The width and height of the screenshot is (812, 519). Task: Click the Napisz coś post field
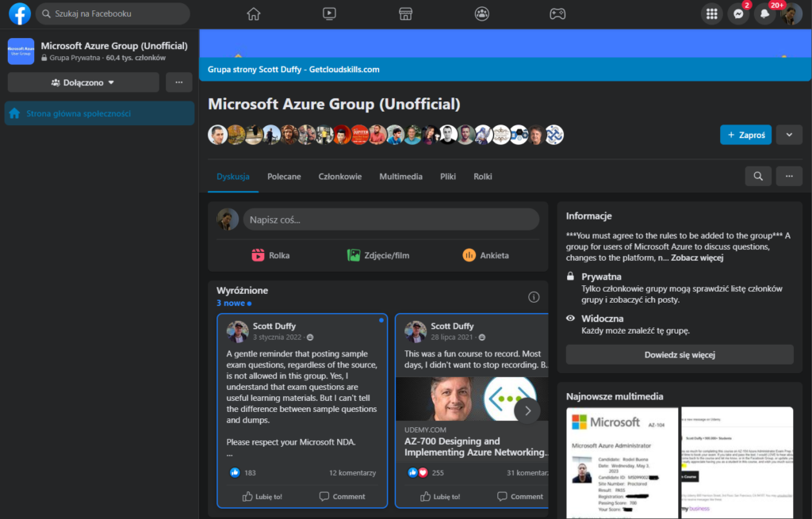click(x=391, y=219)
